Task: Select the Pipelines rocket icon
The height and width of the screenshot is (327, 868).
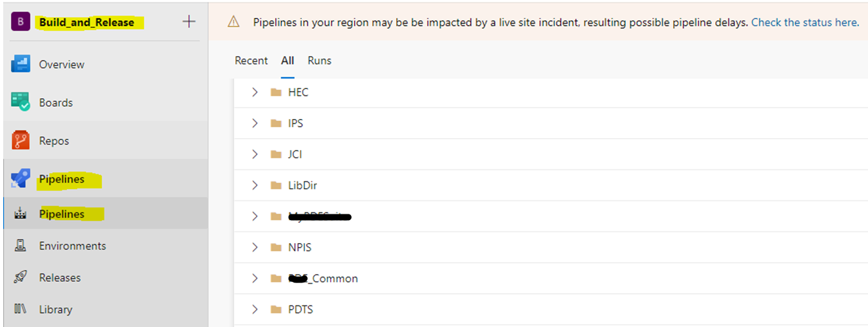Action: pyautogui.click(x=20, y=179)
